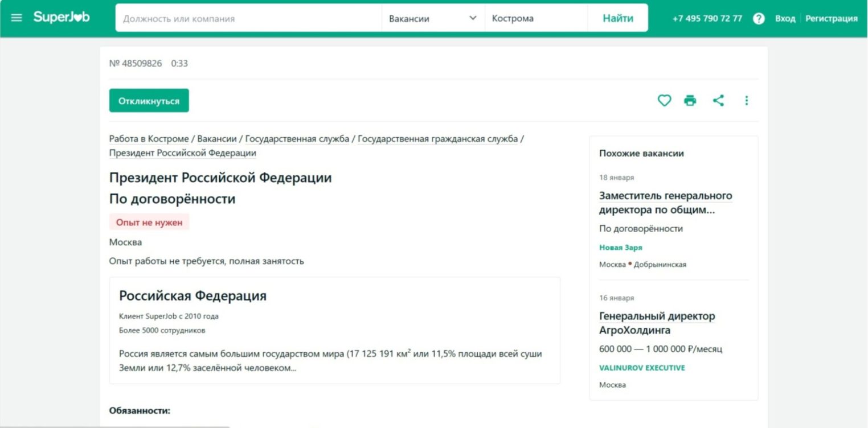The width and height of the screenshot is (868, 428).
Task: Share the vacancy via share icon
Action: coord(718,101)
